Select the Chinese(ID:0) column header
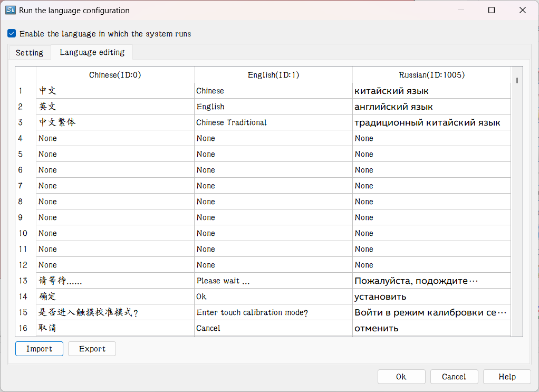The height and width of the screenshot is (392, 539). tap(115, 75)
